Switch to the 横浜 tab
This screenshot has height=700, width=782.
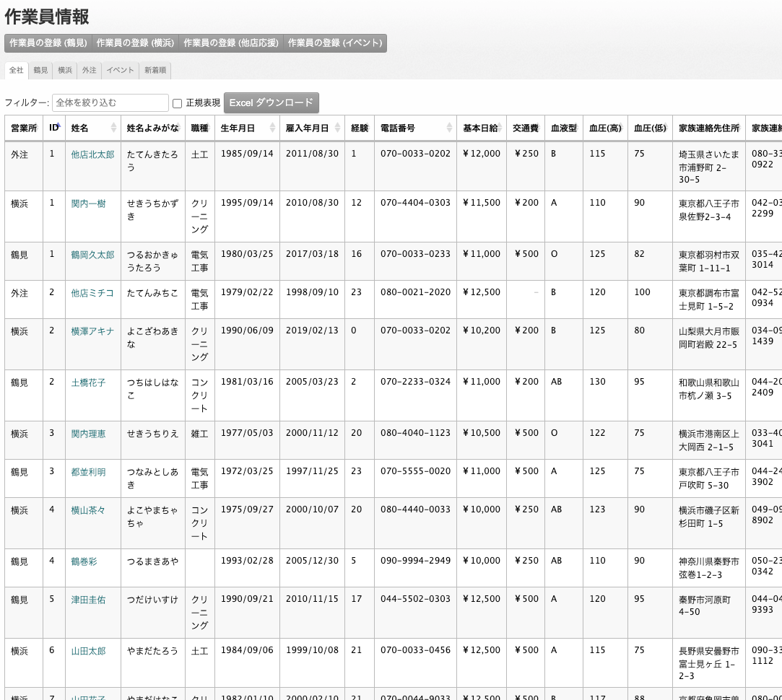(x=65, y=70)
